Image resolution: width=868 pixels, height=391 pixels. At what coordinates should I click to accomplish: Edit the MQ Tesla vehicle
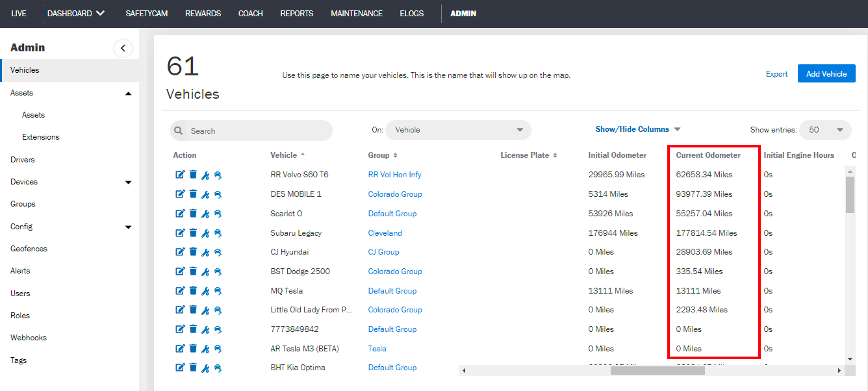[180, 291]
